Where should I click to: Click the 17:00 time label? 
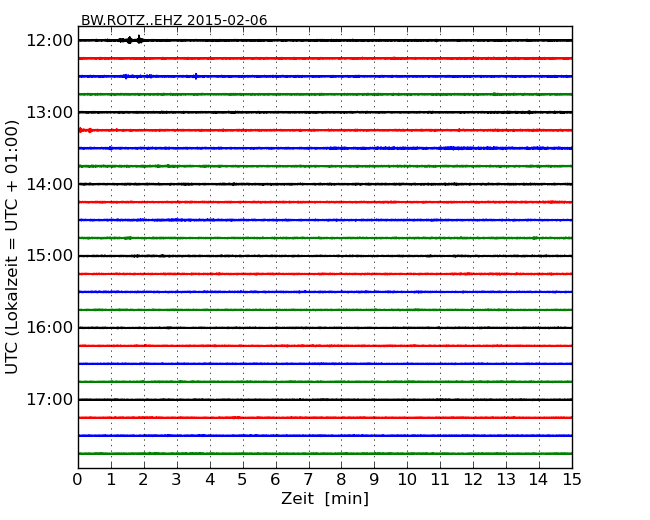coord(49,399)
